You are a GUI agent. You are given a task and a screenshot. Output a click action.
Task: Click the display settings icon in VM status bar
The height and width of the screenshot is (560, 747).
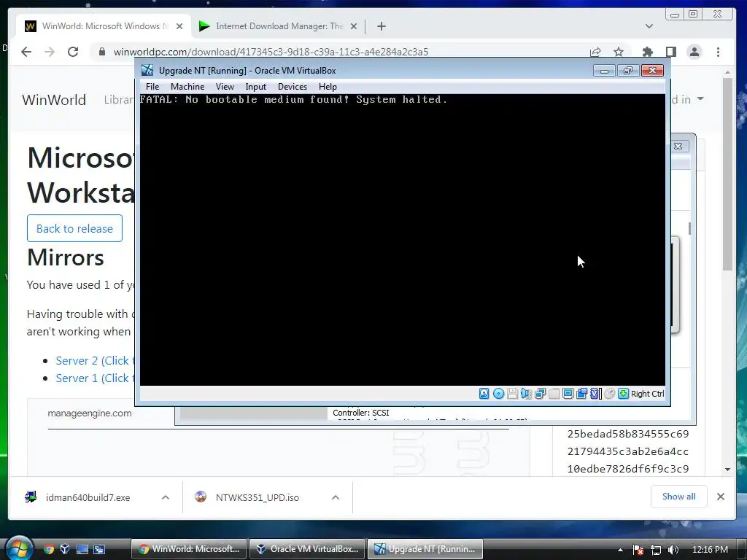568,393
